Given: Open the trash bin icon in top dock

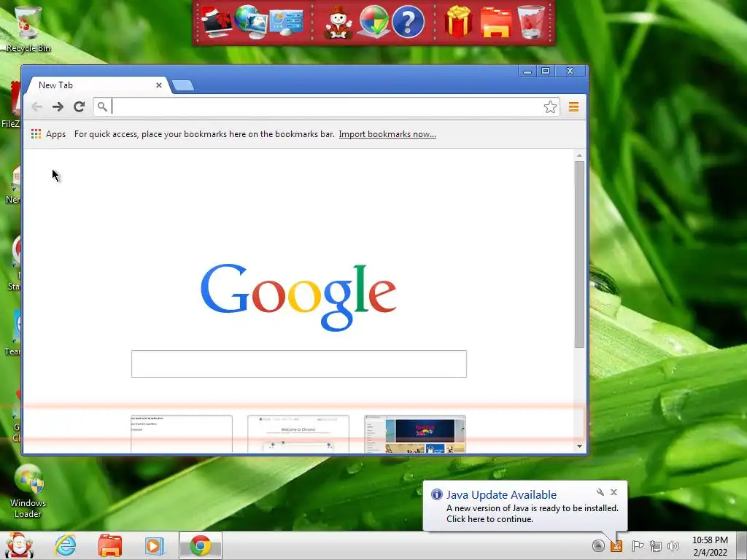Looking at the screenshot, I should pos(531,22).
